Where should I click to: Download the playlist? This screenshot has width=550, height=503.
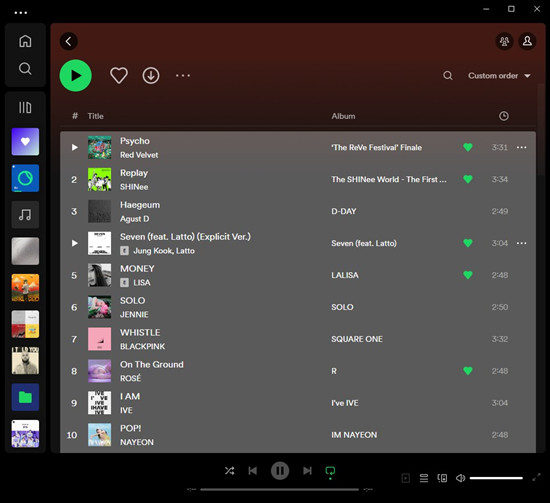[x=151, y=75]
